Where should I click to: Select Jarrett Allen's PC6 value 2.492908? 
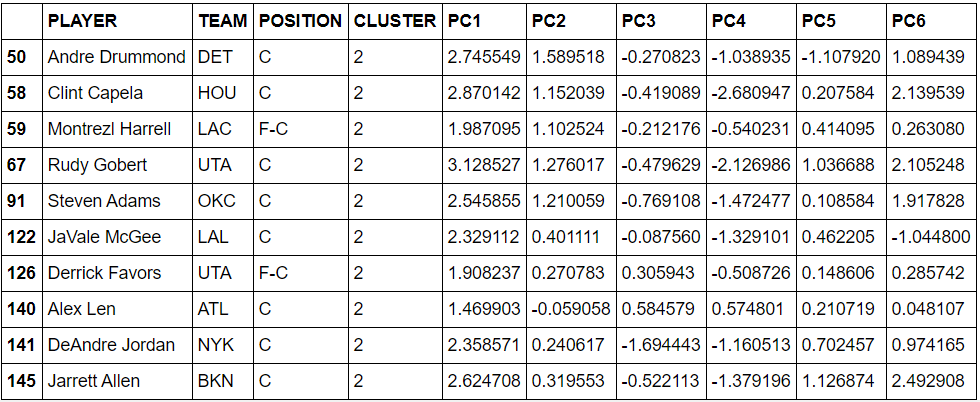[x=931, y=381]
